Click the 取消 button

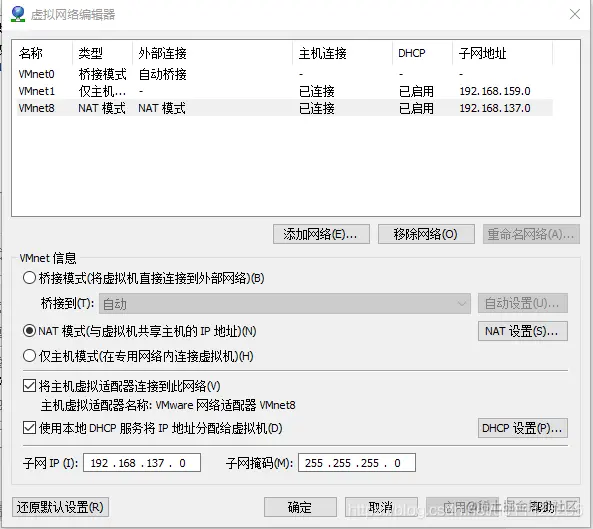381,507
